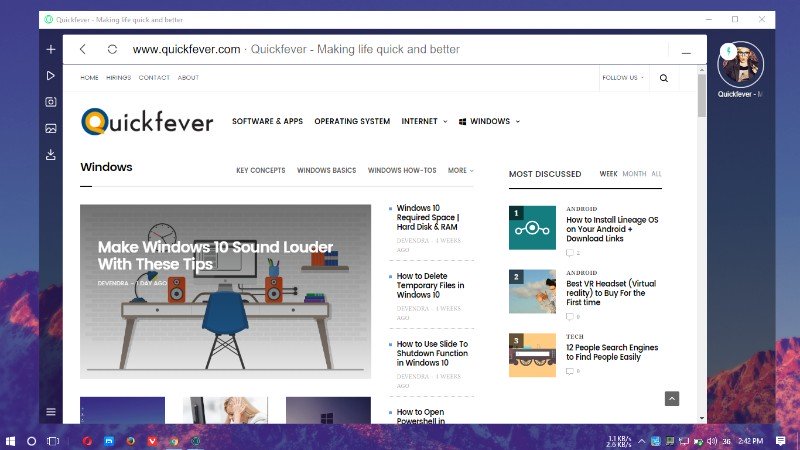The height and width of the screenshot is (450, 800).
Task: Open the player panel in sidebar
Action: pyautogui.click(x=51, y=76)
